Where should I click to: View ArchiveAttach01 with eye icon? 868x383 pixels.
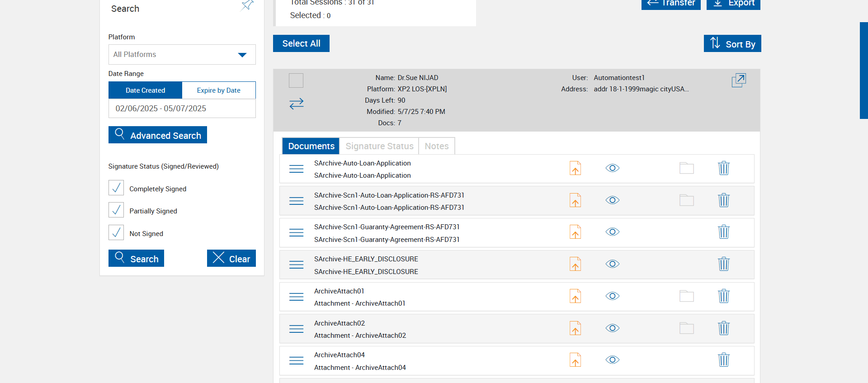pos(613,296)
